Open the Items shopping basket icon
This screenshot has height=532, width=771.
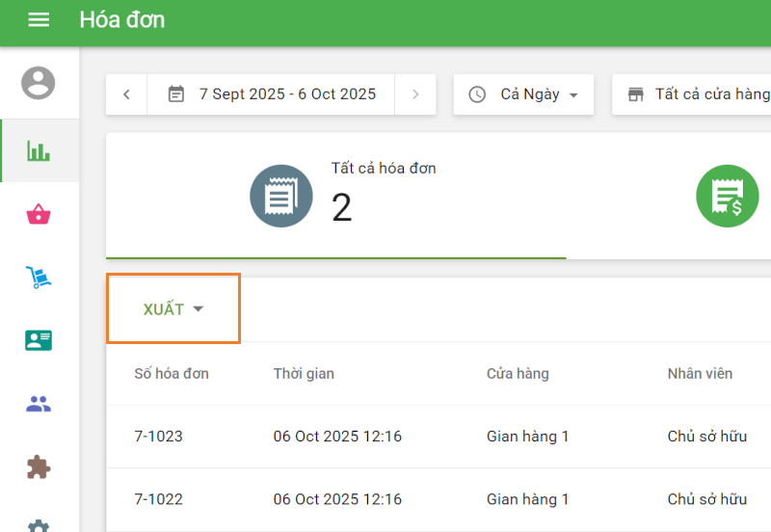tap(39, 214)
